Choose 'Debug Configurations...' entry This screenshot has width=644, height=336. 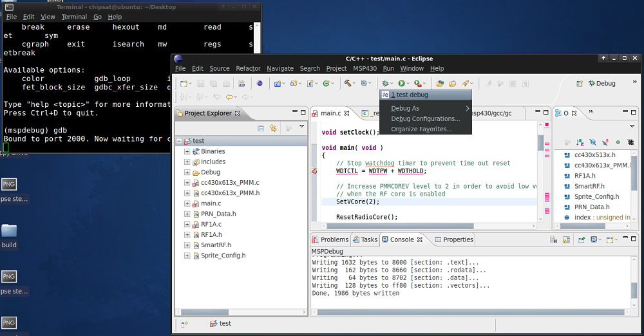[x=426, y=118]
